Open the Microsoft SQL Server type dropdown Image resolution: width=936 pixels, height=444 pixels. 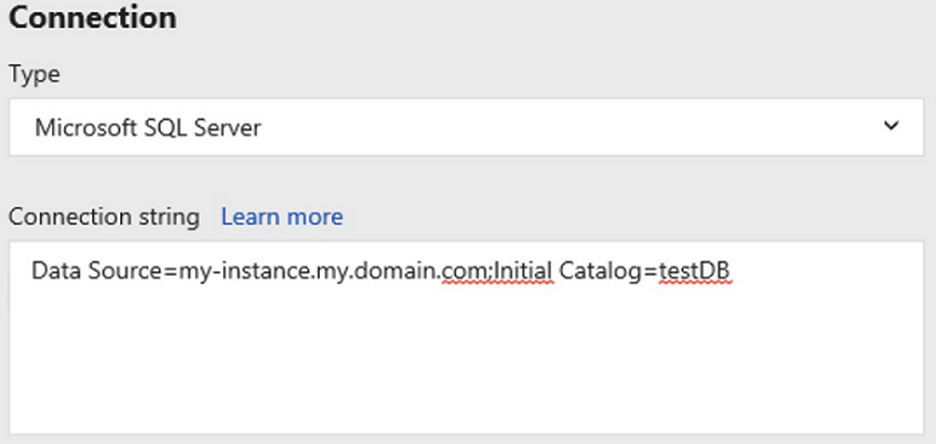point(466,127)
